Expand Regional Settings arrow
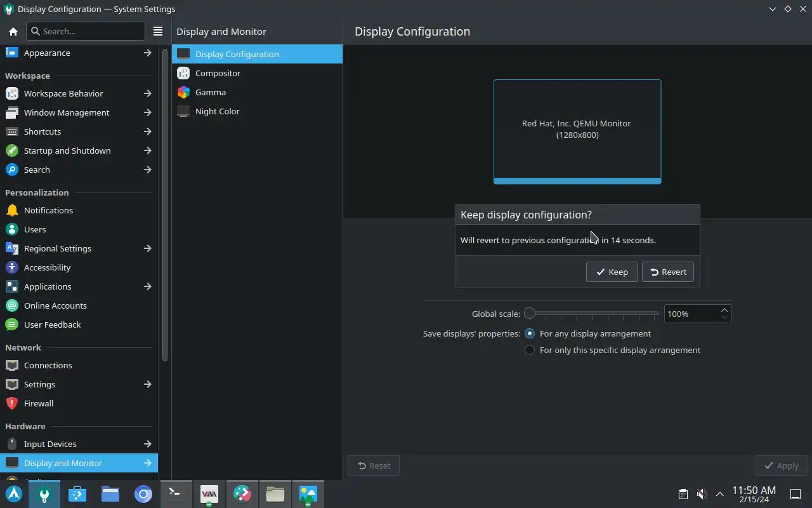Screen dimensions: 812x508 (147, 248)
